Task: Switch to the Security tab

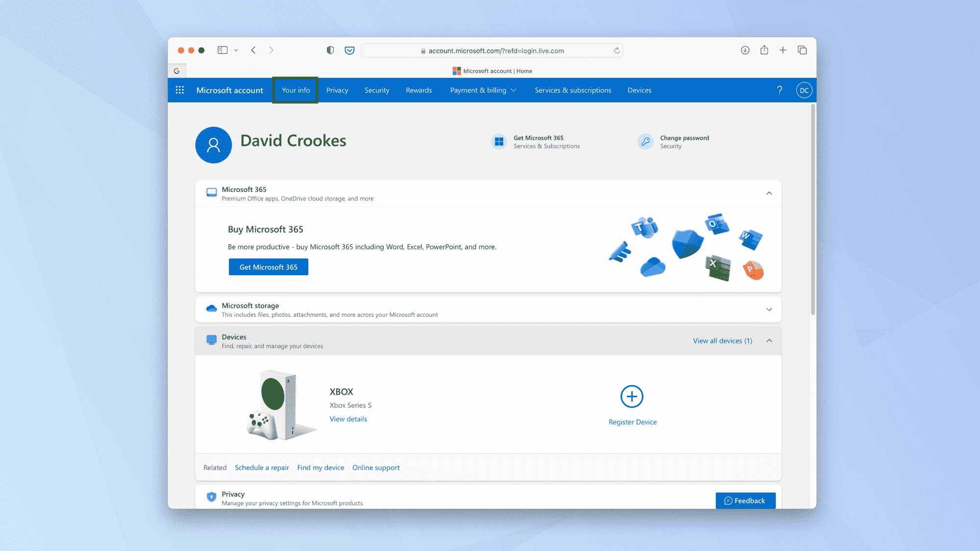Action: click(377, 90)
